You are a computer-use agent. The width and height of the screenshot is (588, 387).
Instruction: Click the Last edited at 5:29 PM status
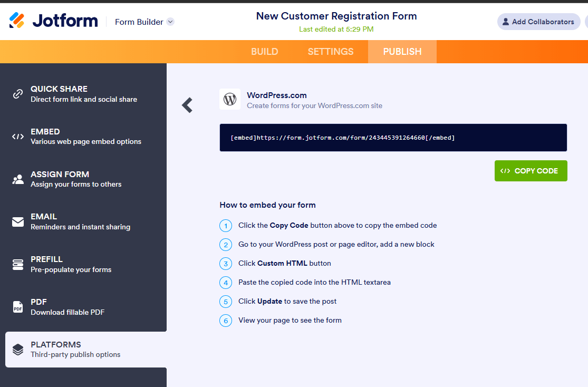click(x=336, y=29)
